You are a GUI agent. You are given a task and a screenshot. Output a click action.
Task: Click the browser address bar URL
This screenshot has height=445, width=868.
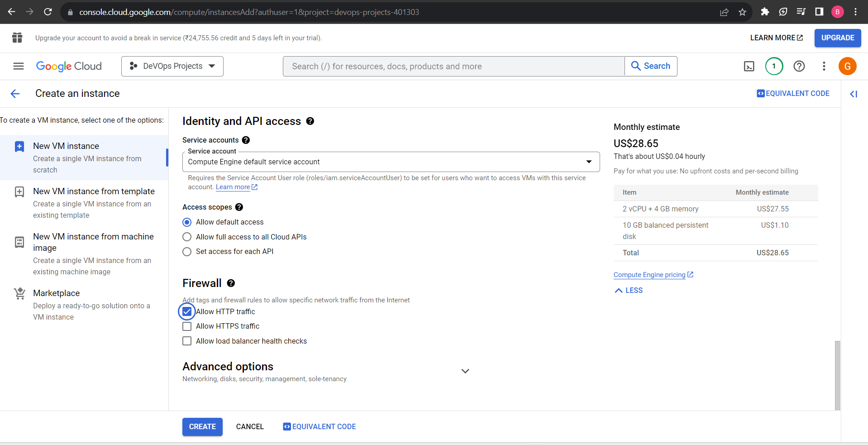(249, 12)
